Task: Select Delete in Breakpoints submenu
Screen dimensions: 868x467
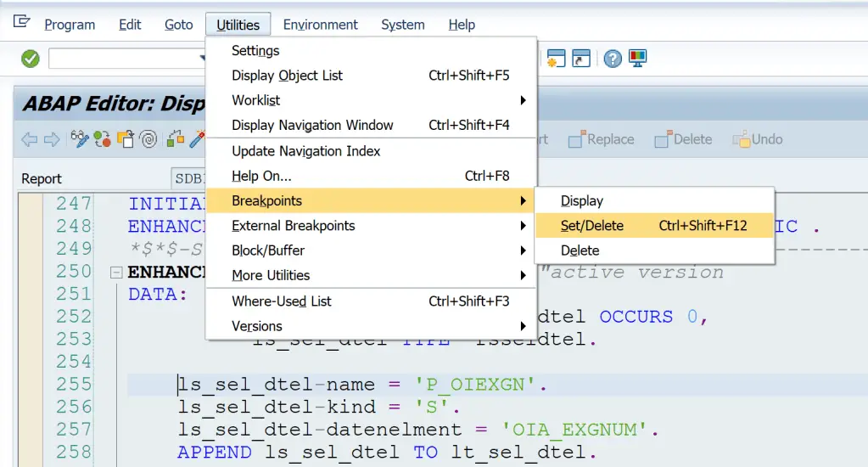Action: coord(654,250)
